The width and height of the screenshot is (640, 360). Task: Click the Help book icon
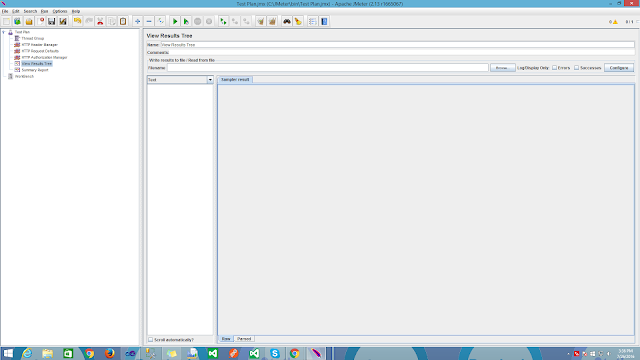[x=324, y=21]
